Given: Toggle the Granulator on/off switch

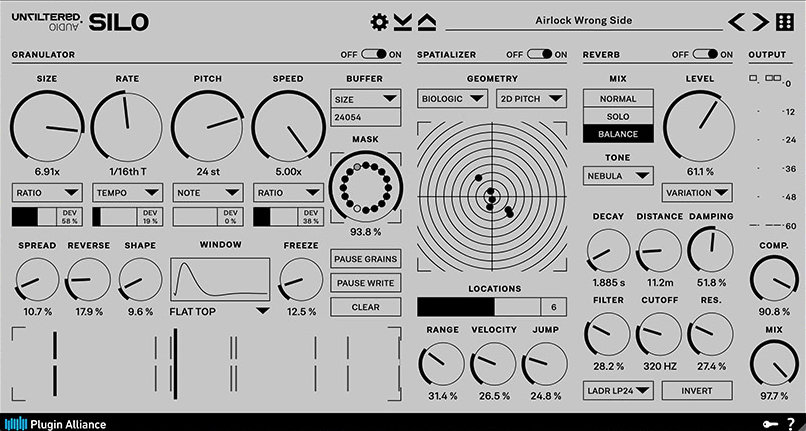Looking at the screenshot, I should click(374, 54).
